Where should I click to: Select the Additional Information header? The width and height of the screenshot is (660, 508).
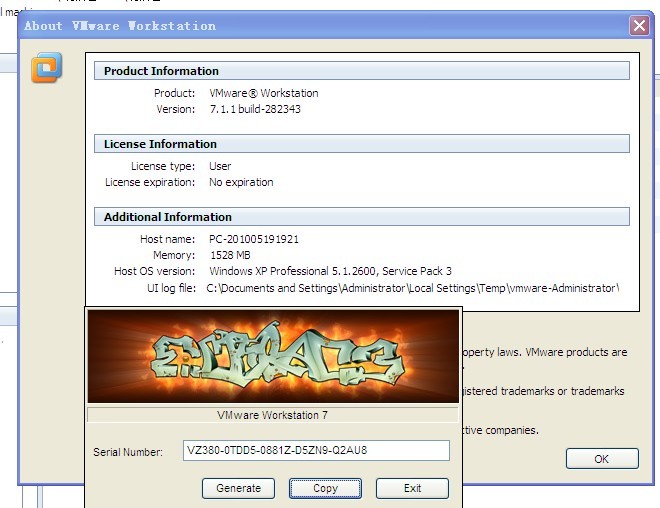pyautogui.click(x=362, y=217)
